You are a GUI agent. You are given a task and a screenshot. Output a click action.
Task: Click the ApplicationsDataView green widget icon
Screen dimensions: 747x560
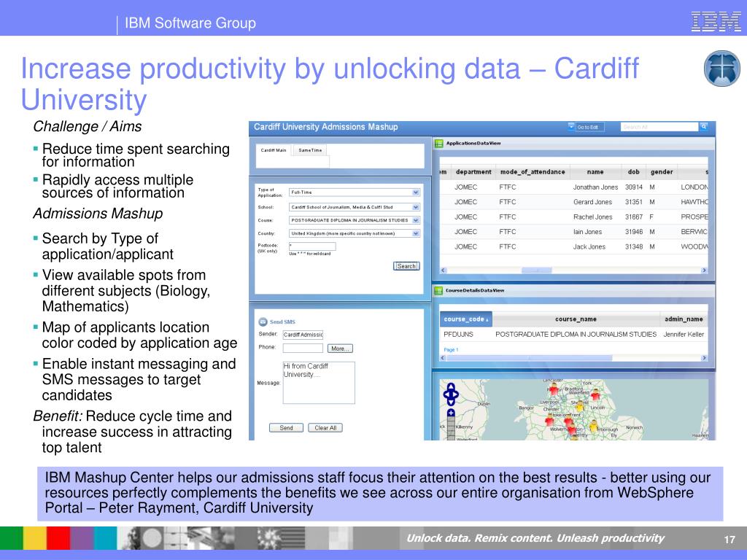click(438, 144)
